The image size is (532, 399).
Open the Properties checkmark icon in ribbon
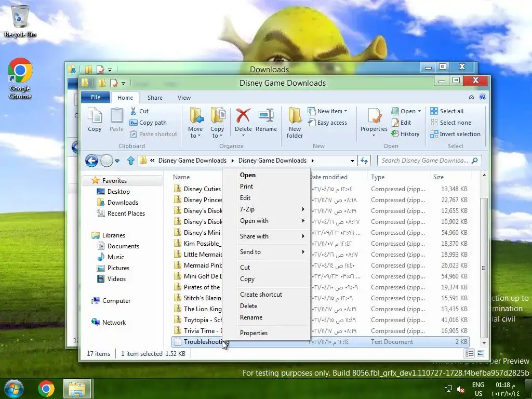pos(374,116)
